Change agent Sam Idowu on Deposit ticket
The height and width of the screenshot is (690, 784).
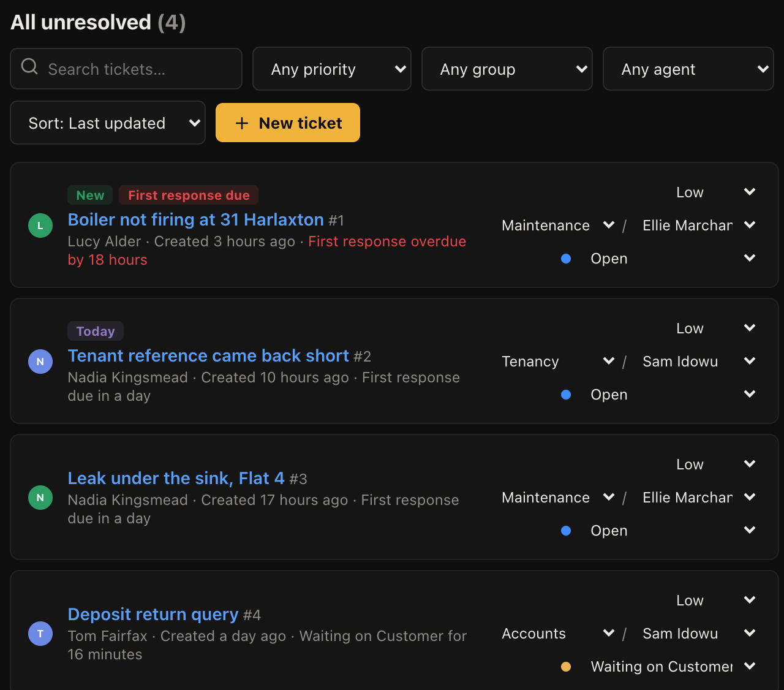click(698, 634)
